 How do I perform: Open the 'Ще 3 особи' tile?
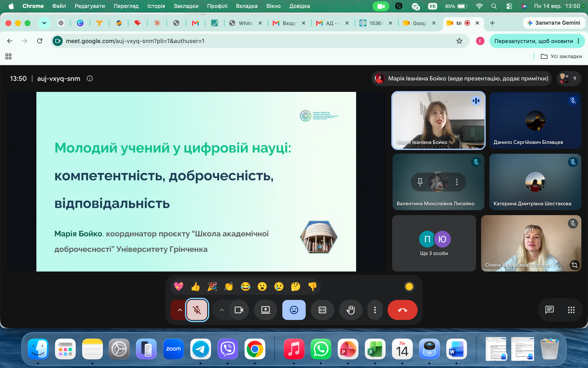(x=434, y=243)
